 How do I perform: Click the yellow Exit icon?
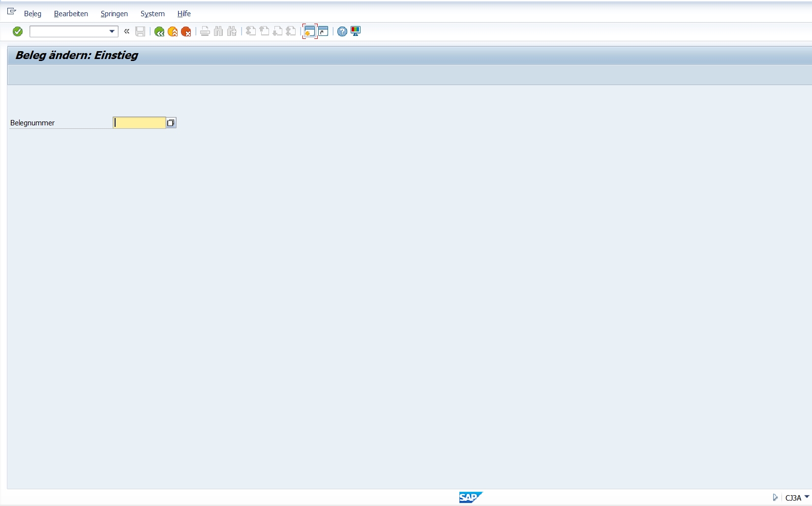coord(173,31)
